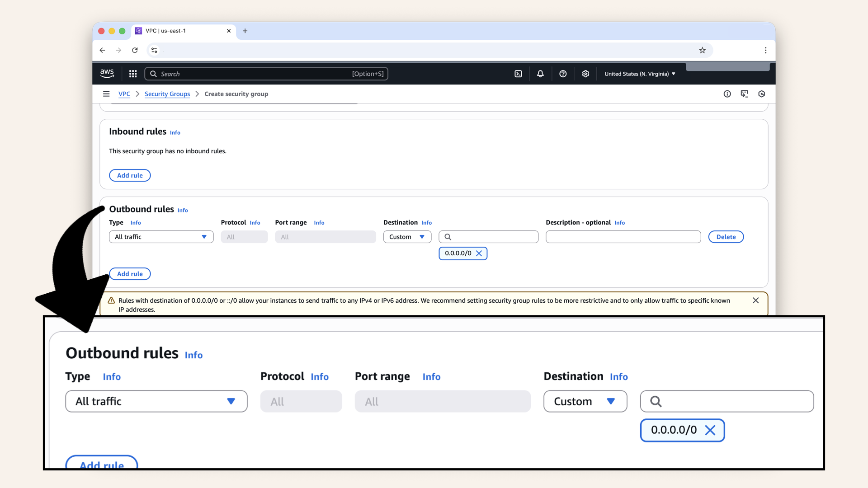
Task: Click the info circle icon near top right
Action: (727, 94)
